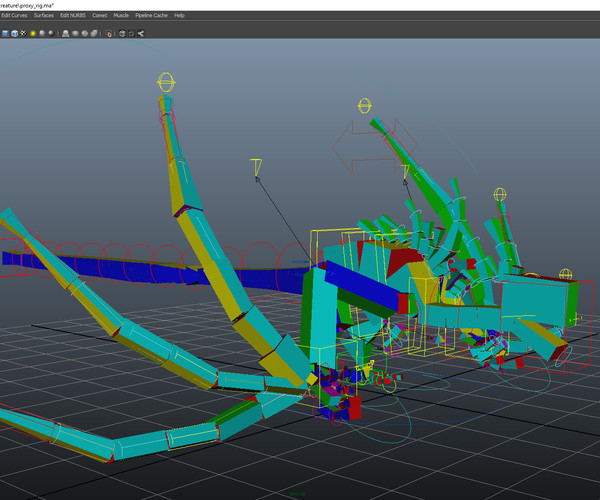Click the share-shaped icon in the toolbar
600x500 pixels.
coord(141,33)
